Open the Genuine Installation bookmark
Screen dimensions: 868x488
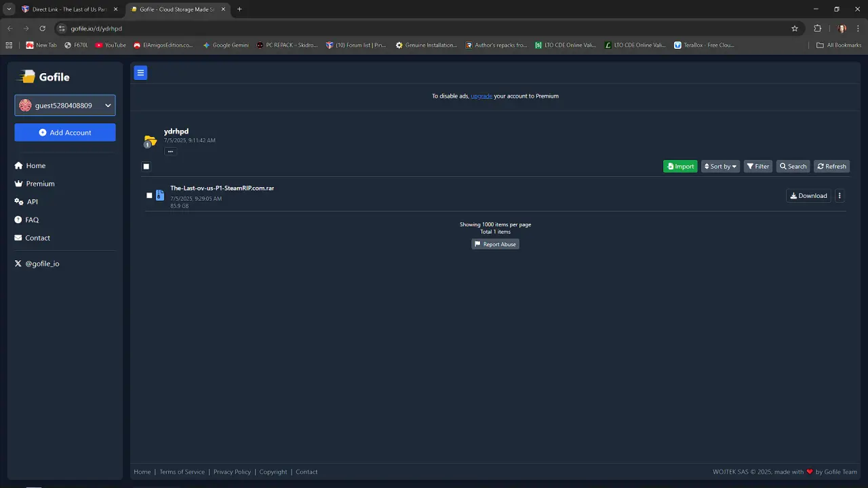[x=427, y=45]
